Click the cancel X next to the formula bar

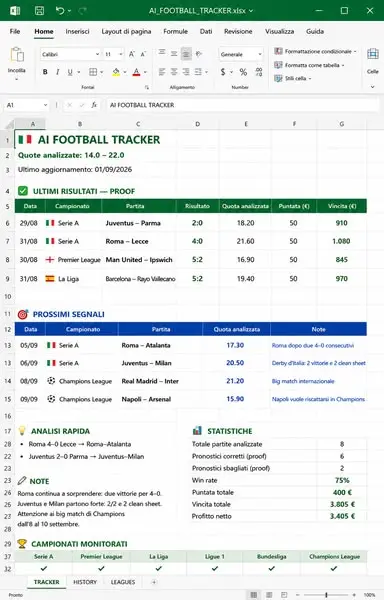tap(69, 105)
